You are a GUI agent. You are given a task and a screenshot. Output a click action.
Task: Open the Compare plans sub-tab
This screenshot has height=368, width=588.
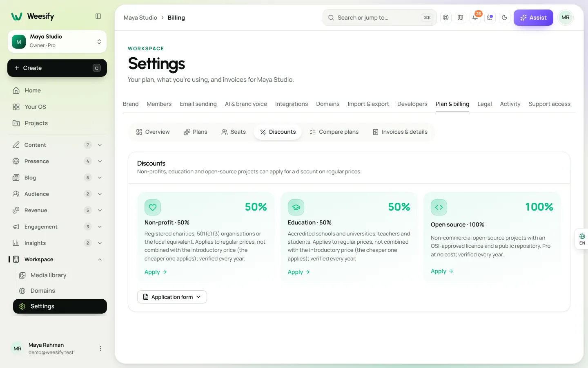334,132
